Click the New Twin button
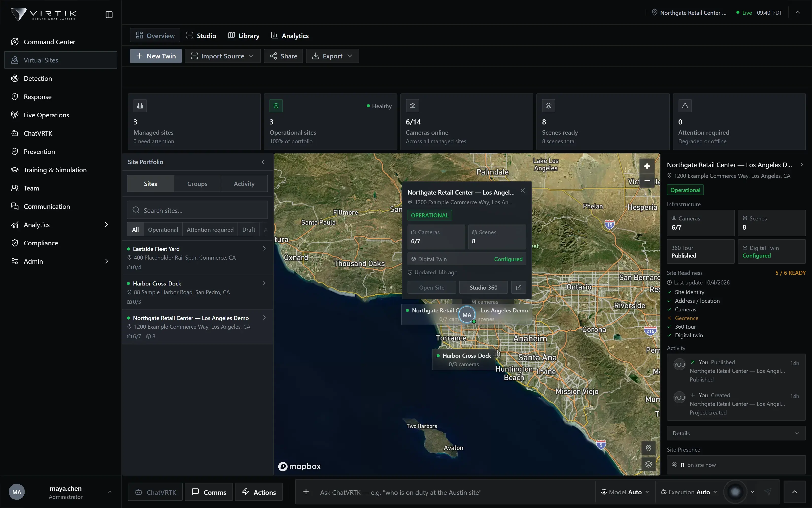 pyautogui.click(x=156, y=56)
